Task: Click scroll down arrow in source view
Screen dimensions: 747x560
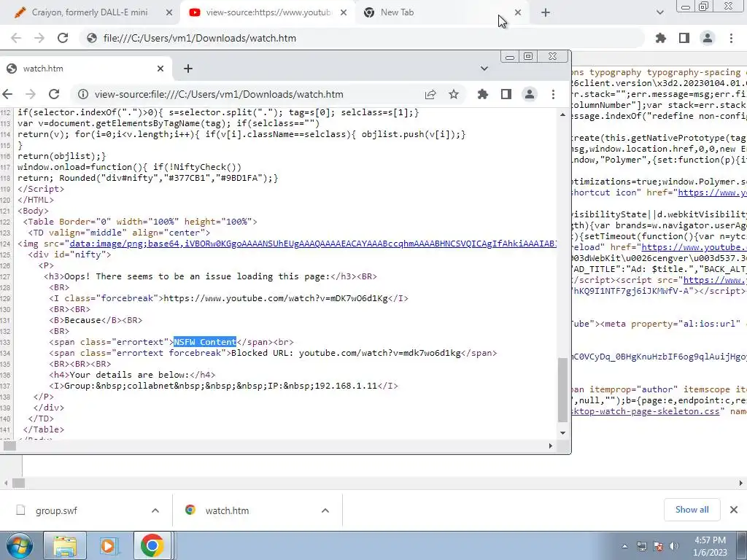Action: (x=562, y=433)
